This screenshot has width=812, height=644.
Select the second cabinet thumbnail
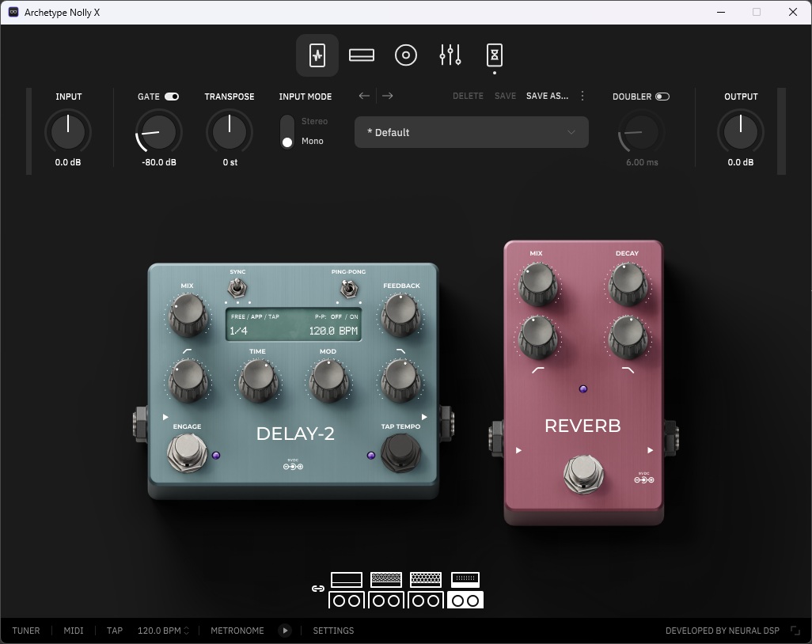click(x=386, y=600)
